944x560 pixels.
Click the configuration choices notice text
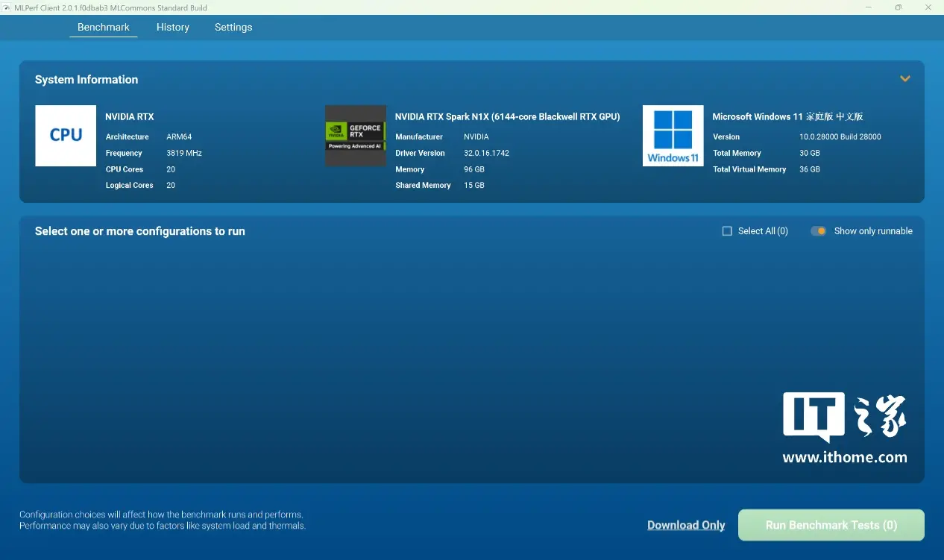[163, 520]
